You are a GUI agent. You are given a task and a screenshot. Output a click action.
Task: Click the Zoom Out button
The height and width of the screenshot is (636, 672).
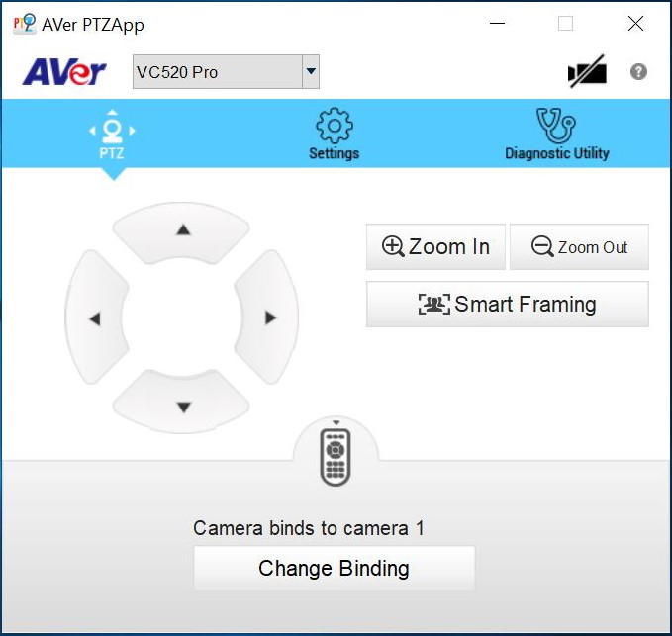tap(579, 247)
